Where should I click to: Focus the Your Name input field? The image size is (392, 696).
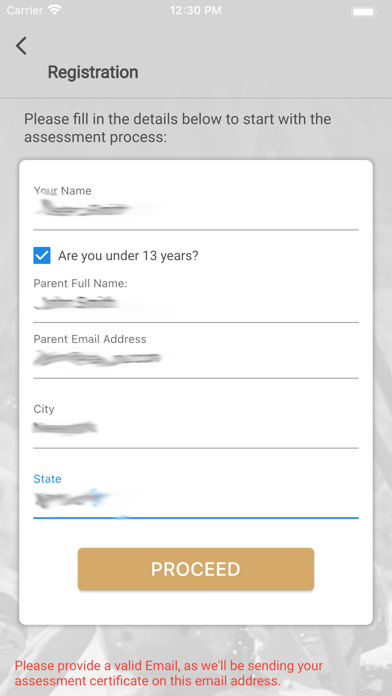point(196,209)
